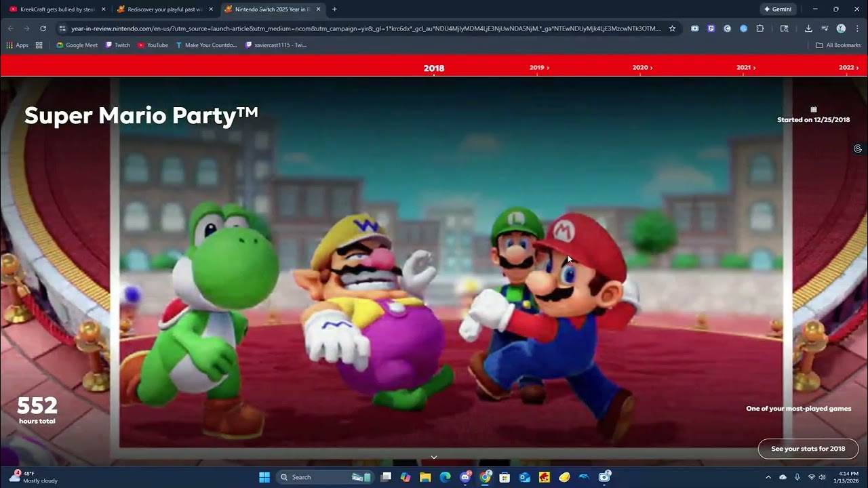View site information icon in address bar

click(62, 28)
